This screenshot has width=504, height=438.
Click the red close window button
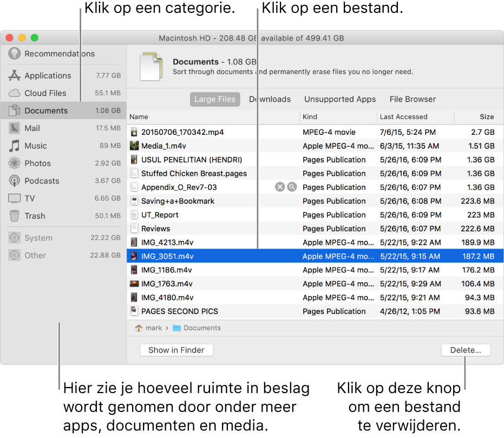[9, 37]
